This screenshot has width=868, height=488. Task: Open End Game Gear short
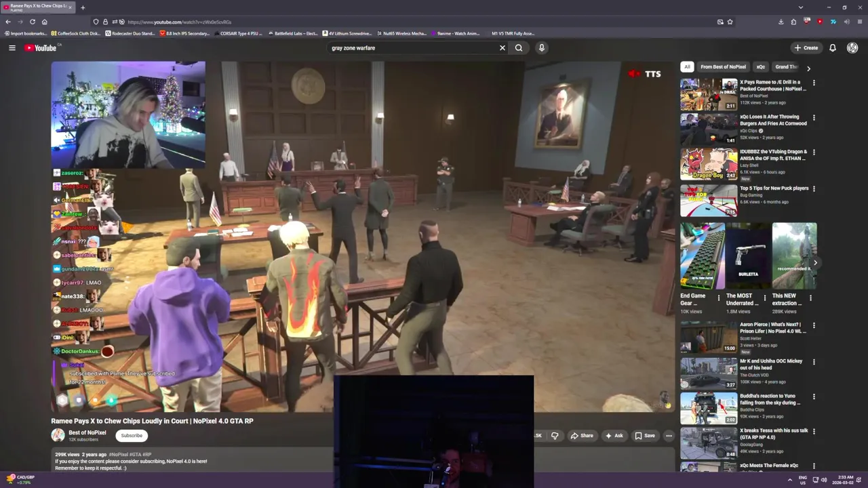[703, 256]
